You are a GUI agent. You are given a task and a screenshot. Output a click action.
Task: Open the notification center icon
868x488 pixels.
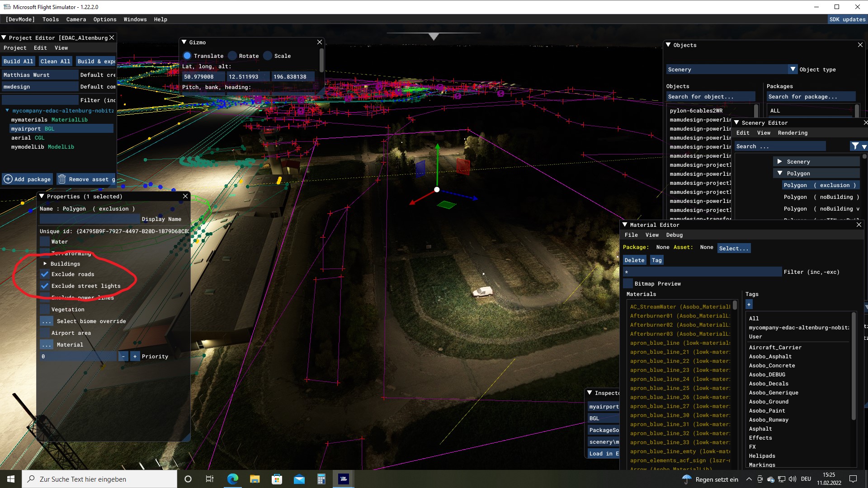coord(853,479)
